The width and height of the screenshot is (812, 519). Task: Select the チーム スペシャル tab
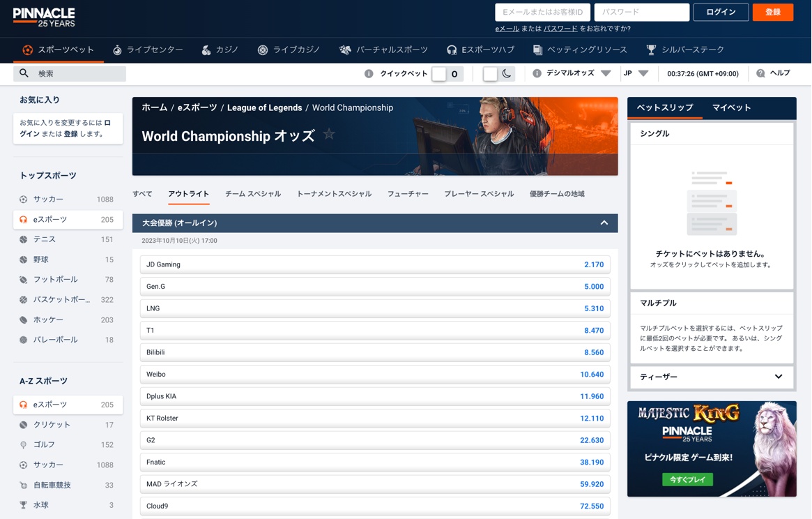[253, 194]
